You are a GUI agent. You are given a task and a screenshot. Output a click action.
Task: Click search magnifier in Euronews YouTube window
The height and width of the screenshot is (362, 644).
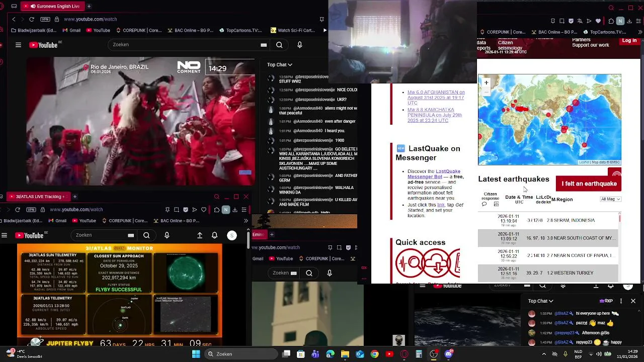(279, 45)
